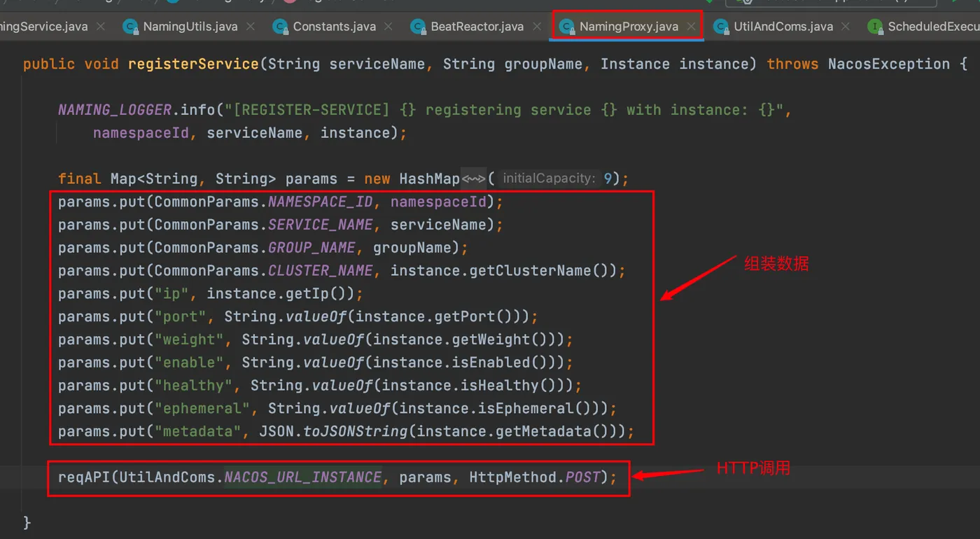
Task: Click the reqAPI method call
Action: (84, 477)
